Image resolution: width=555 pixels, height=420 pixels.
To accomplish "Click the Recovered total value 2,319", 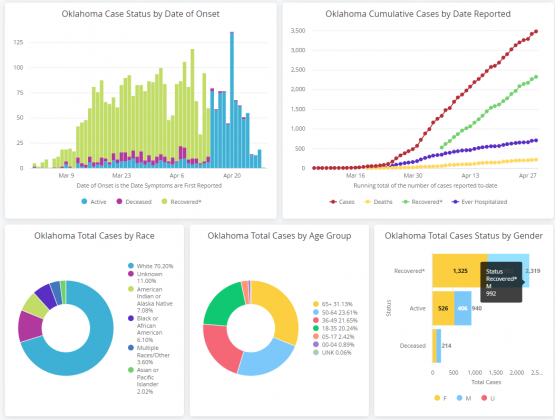I will pos(532,271).
